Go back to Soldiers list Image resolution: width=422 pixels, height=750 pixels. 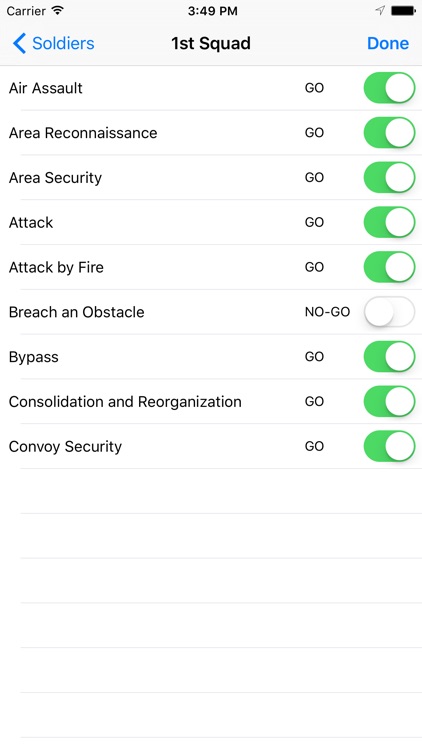click(x=54, y=43)
